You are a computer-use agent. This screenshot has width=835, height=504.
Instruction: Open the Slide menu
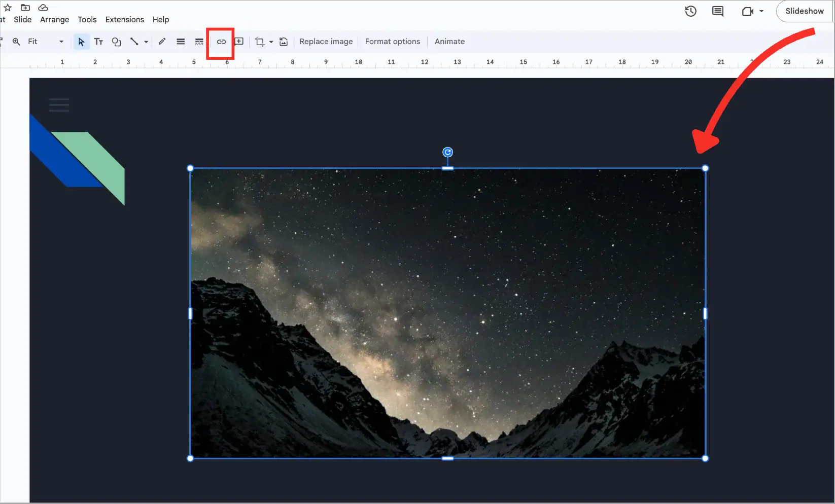tap(23, 19)
